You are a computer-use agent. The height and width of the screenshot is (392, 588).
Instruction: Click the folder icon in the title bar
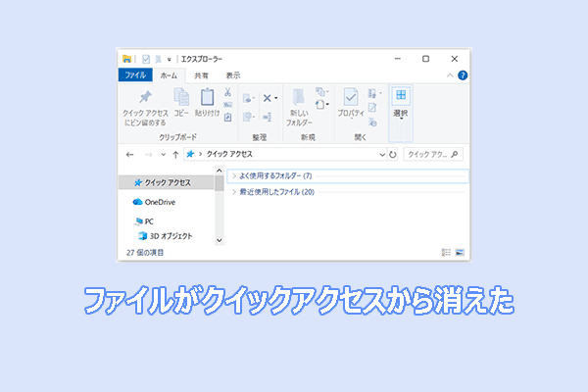(x=126, y=59)
